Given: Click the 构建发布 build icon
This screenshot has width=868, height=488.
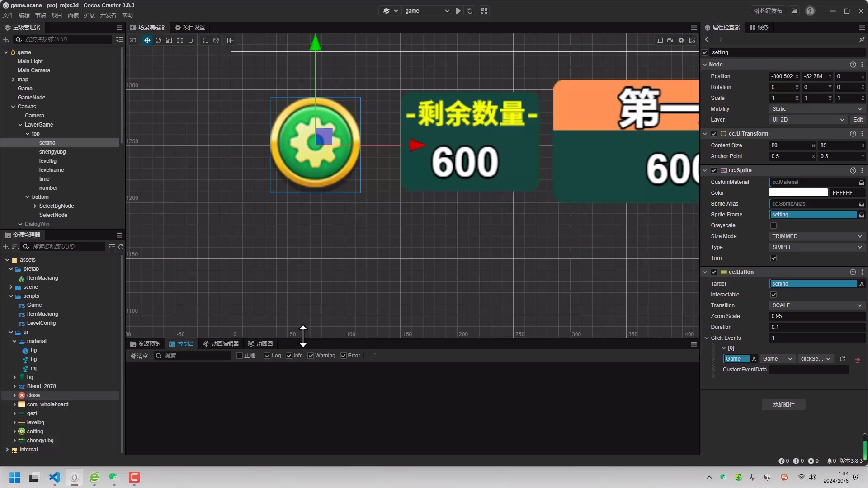Looking at the screenshot, I should [767, 10].
